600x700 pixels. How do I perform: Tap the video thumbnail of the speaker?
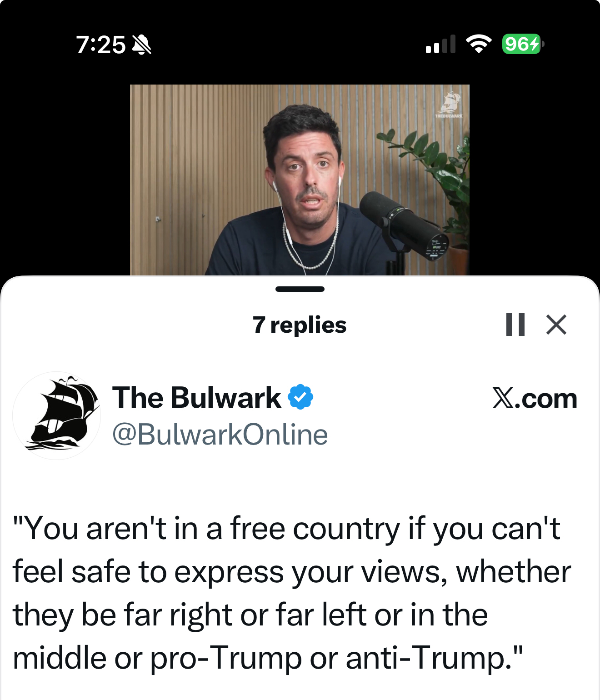300,180
